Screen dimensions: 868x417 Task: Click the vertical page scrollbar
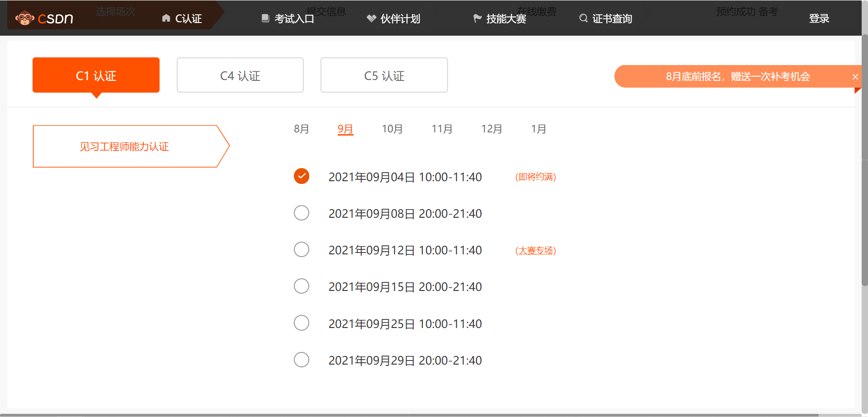coord(864,158)
